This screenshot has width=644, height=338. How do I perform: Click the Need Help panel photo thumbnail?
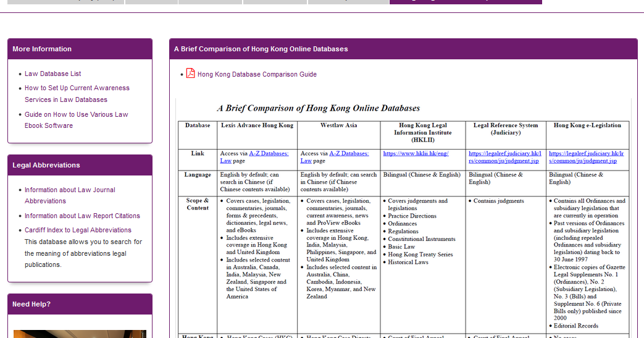click(x=80, y=334)
